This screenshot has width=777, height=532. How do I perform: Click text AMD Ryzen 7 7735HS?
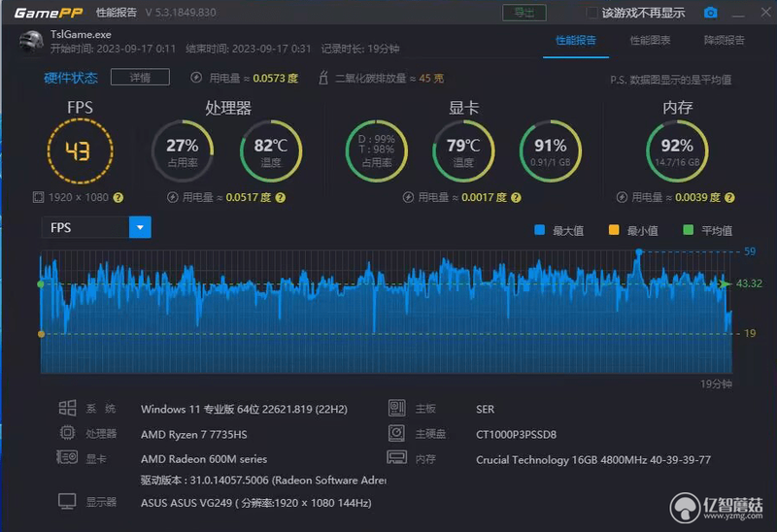click(x=193, y=434)
